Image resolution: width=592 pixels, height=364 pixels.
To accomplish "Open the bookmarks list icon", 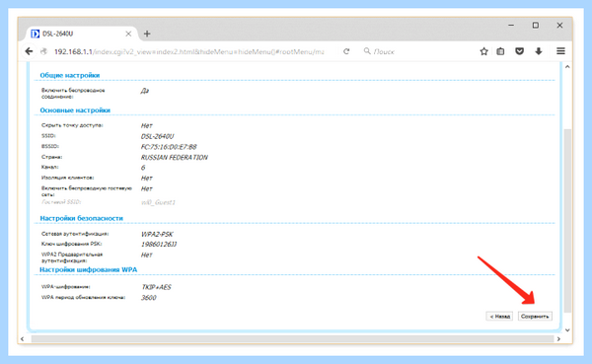I will tap(500, 51).
